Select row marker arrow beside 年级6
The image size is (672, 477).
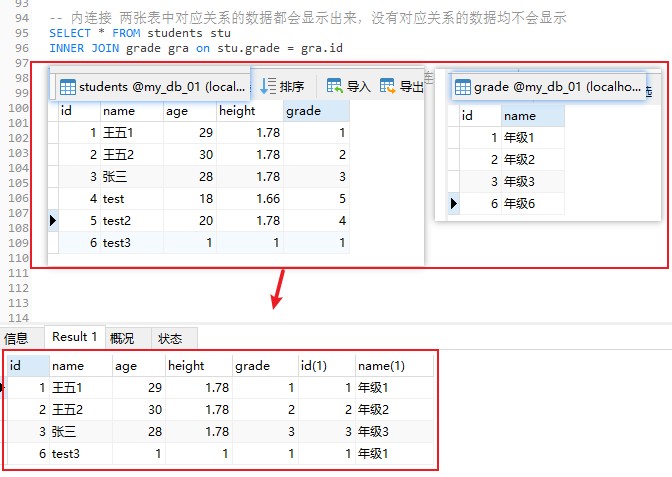[x=453, y=204]
